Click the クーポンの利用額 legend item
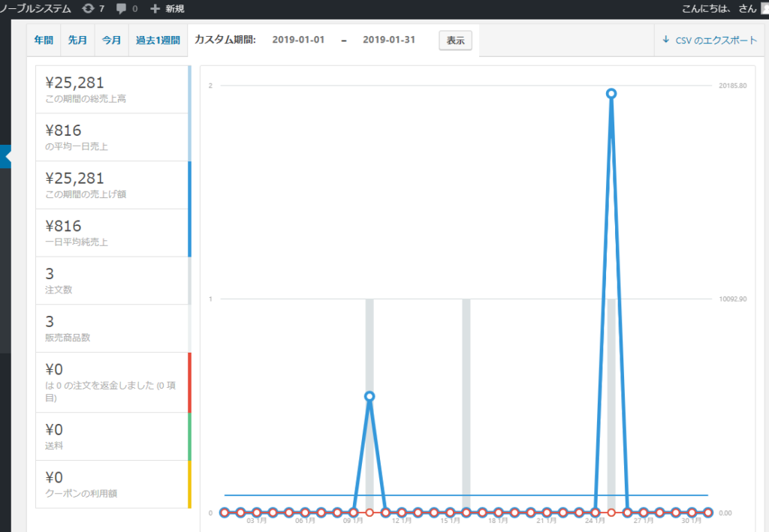This screenshot has width=769, height=532. pyautogui.click(x=112, y=484)
